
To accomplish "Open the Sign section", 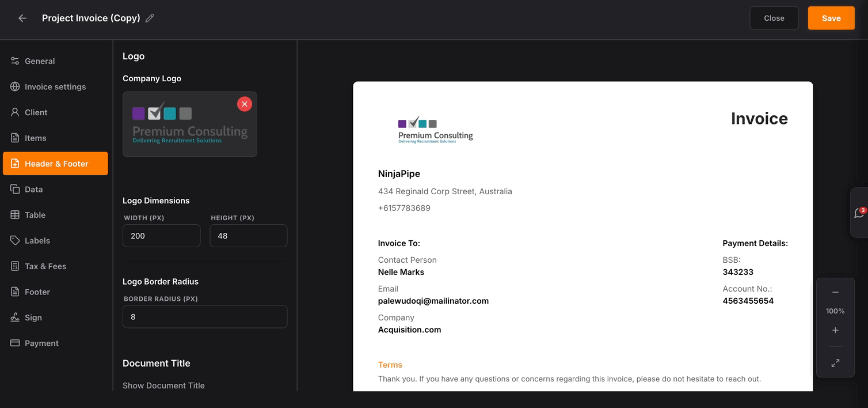I will pos(33,318).
